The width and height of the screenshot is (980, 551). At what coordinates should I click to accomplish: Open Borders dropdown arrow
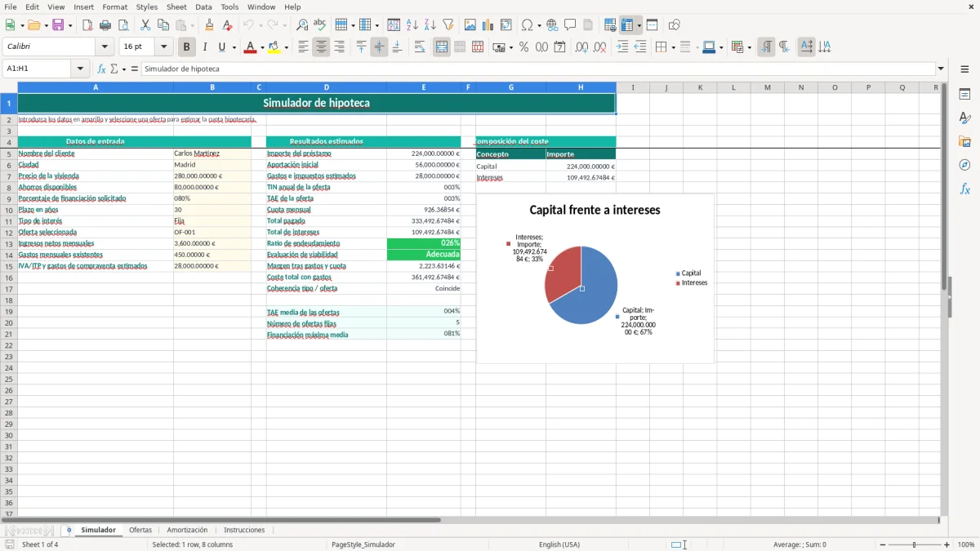(x=673, y=47)
